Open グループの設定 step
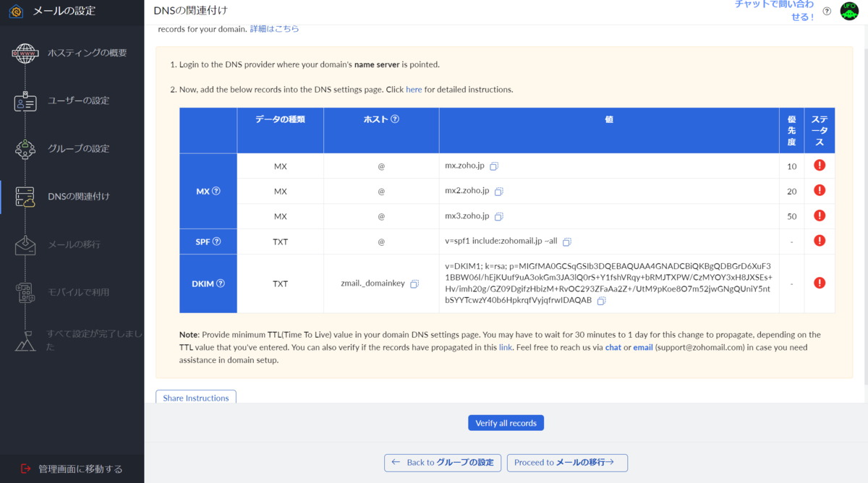This screenshot has height=483, width=868. 78,148
